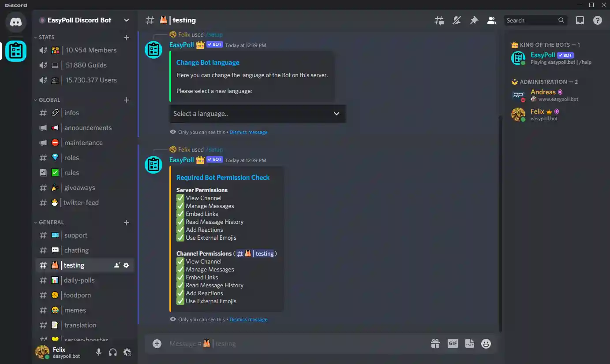Click EasyPoll bot avatar in language message
Viewport: 610px width, 364px height.
point(153,49)
